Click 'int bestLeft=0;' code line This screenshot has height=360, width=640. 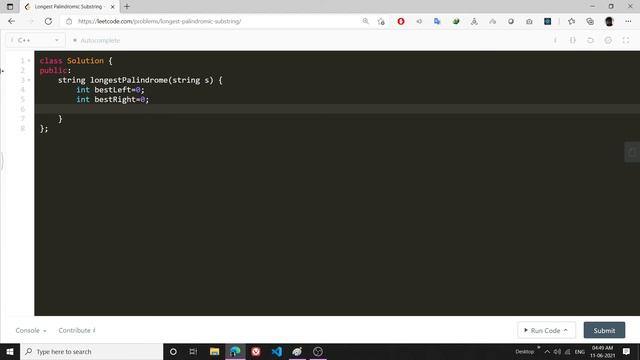(x=110, y=90)
